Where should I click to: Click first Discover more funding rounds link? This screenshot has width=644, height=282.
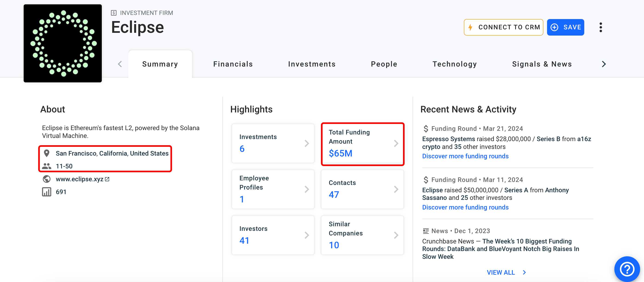tap(465, 156)
